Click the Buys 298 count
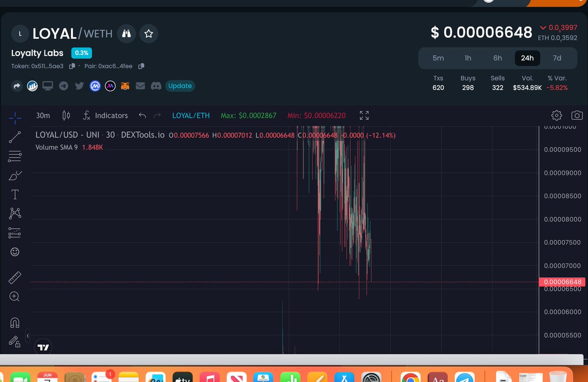This screenshot has width=588, height=382. 468,88
